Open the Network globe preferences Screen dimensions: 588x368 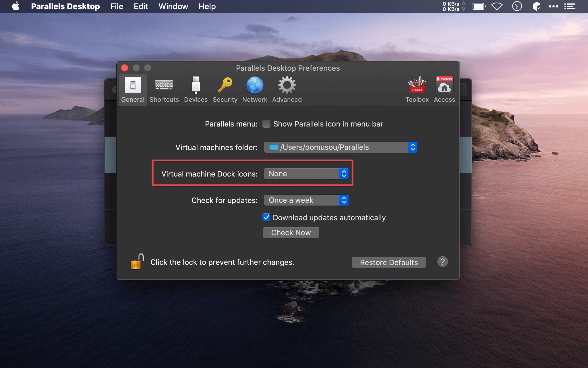coord(255,90)
